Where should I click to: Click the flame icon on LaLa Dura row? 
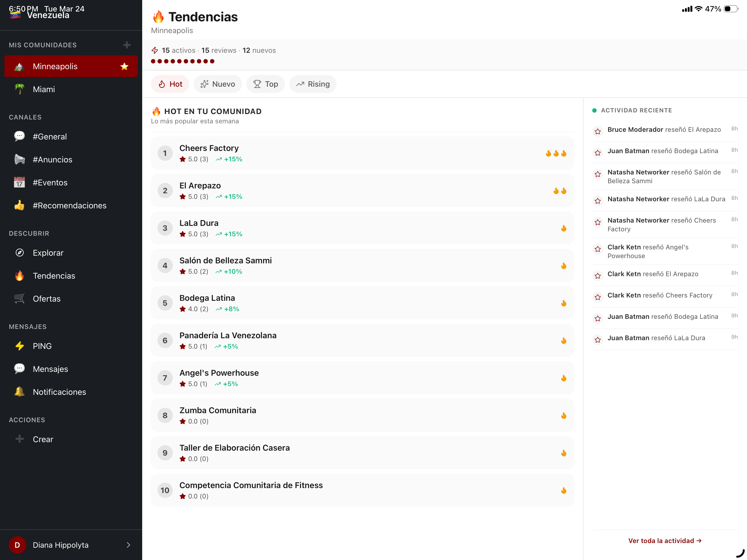(x=564, y=228)
